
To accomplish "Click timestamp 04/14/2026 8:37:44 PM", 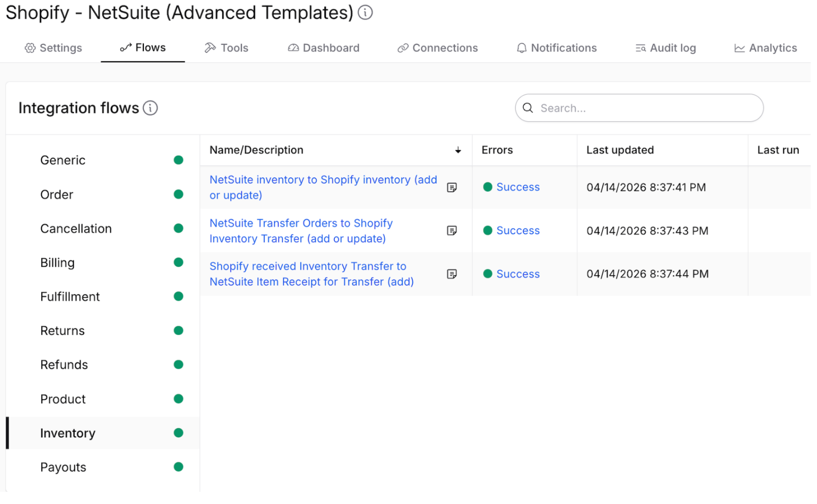I will pos(647,274).
